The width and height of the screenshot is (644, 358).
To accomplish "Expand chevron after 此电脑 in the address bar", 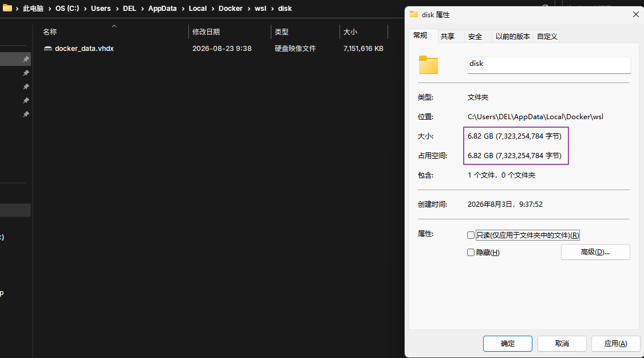I will pyautogui.click(x=49, y=8).
